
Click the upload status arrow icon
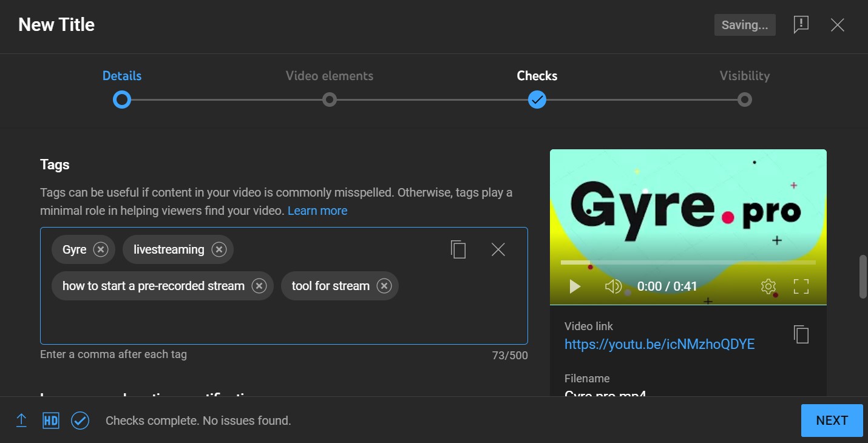pyautogui.click(x=21, y=421)
